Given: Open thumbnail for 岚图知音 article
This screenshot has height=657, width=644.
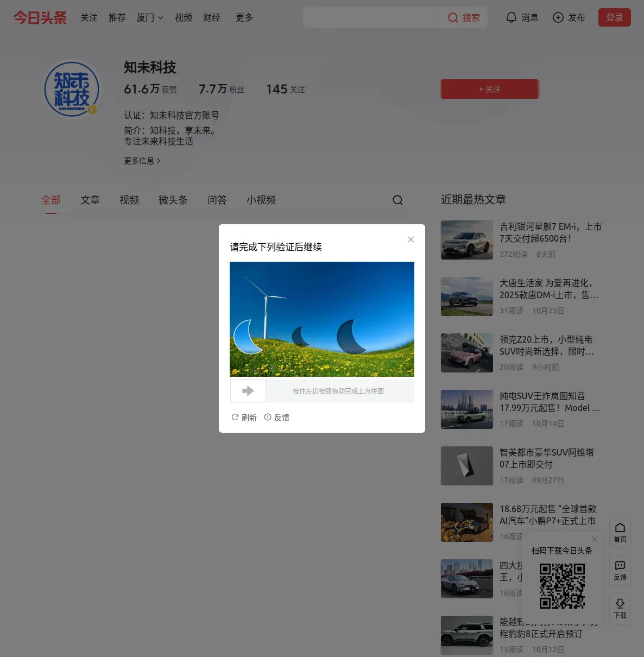Looking at the screenshot, I should coord(467,409).
